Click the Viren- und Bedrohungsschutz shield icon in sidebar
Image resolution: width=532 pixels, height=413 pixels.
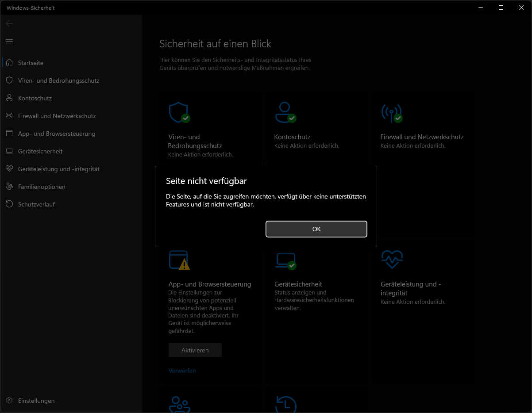(9, 80)
